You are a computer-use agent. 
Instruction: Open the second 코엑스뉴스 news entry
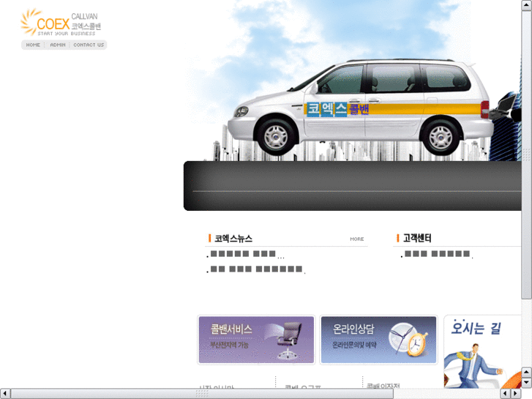(256, 269)
